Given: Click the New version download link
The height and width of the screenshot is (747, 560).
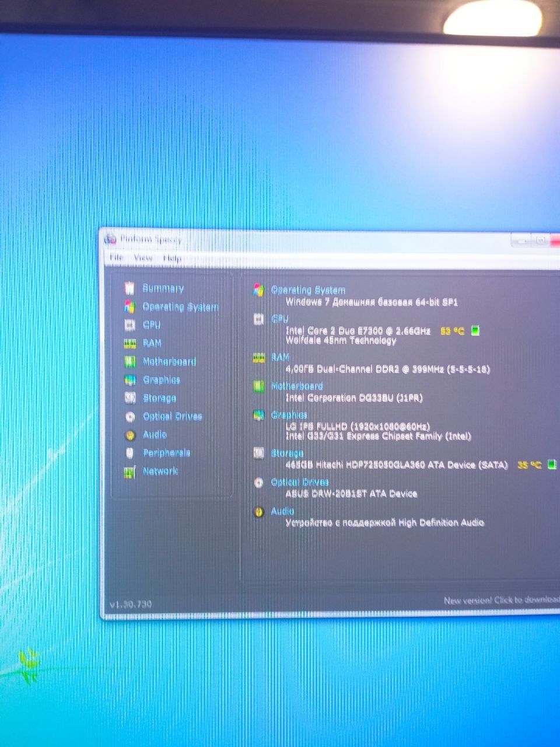Looking at the screenshot, I should [501, 600].
